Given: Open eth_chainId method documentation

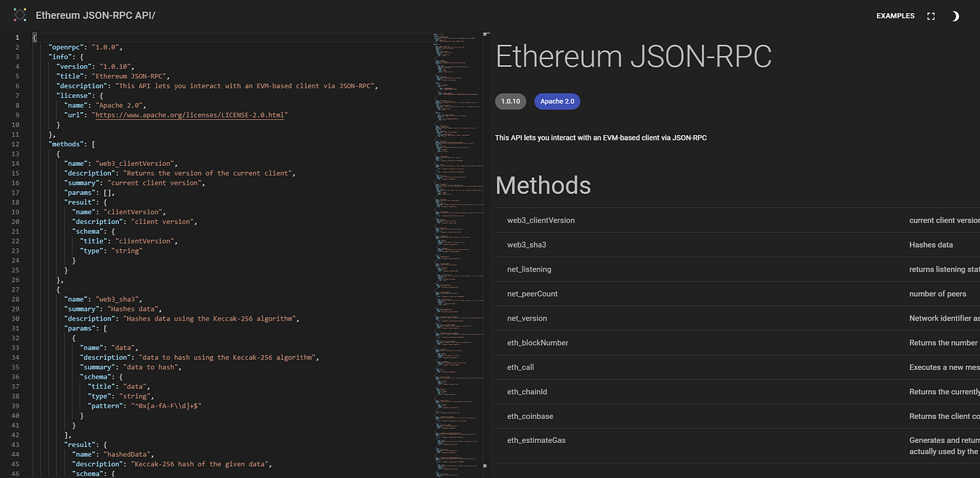Looking at the screenshot, I should pyautogui.click(x=527, y=391).
